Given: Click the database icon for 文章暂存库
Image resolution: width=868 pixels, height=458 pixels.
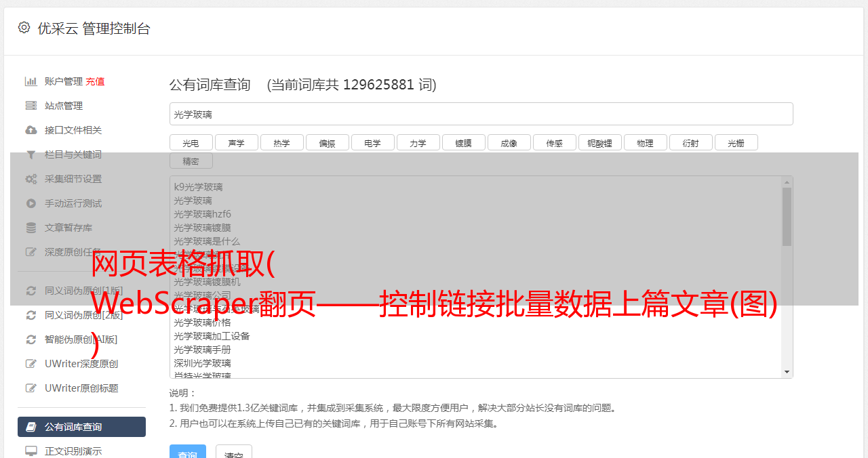Looking at the screenshot, I should pos(31,228).
